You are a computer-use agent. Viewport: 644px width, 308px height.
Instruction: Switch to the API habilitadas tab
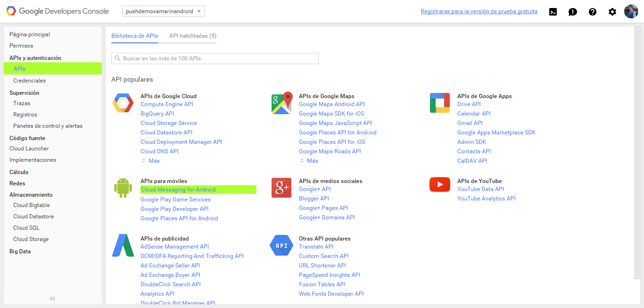[x=193, y=36]
